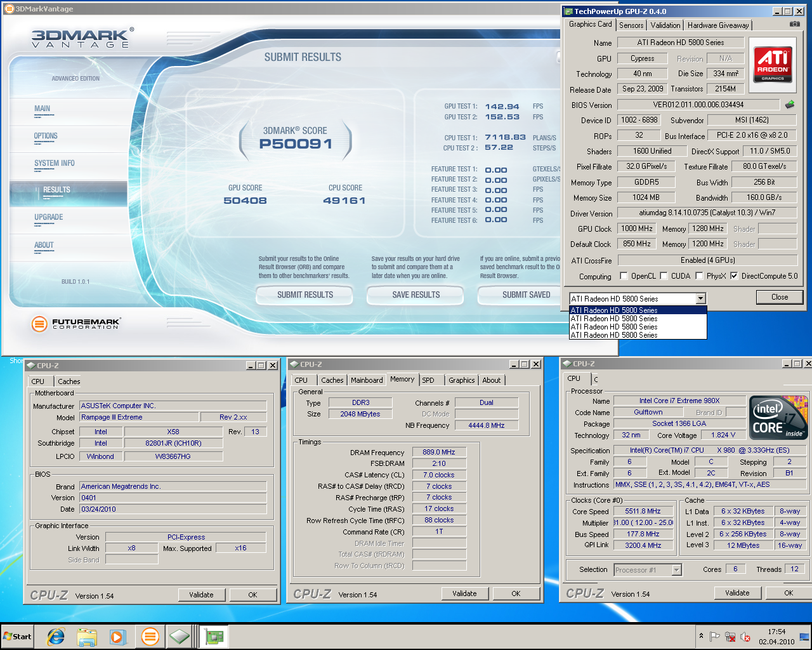The width and height of the screenshot is (812, 650).
Task: Click the DRAM Frequency value 889.0 MHz
Action: [439, 453]
